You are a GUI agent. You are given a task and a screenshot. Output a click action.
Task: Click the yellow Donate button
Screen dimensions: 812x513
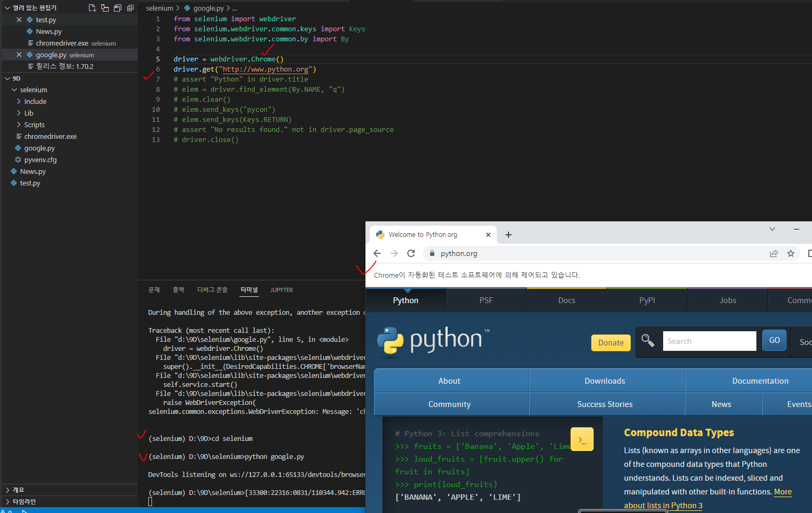pos(611,343)
